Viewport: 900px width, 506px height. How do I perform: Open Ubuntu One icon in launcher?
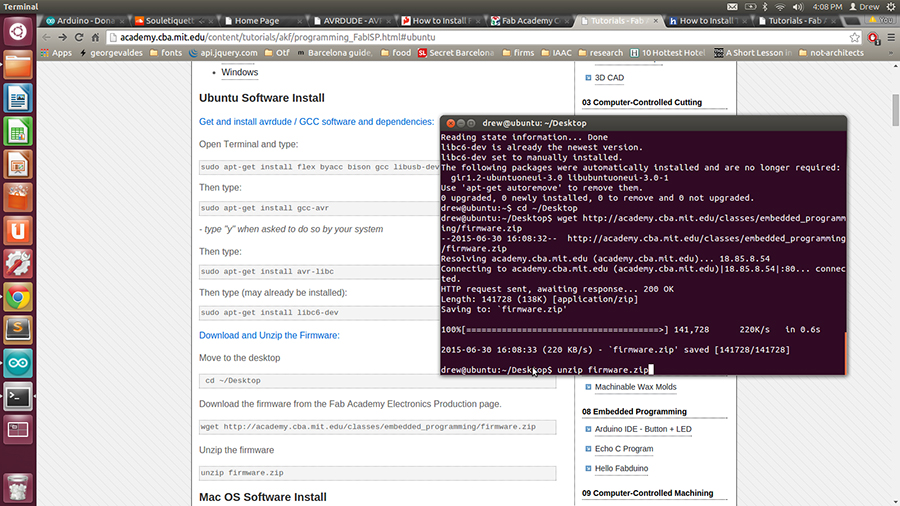(18, 231)
